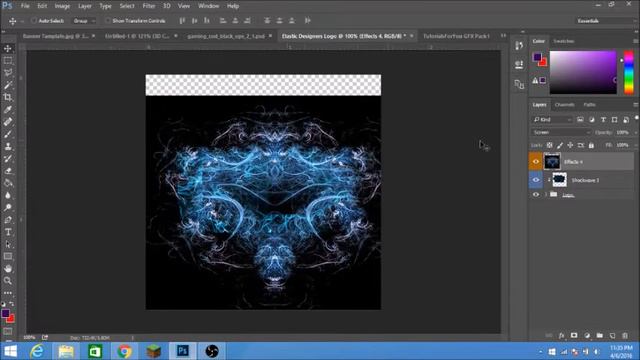Click the purple color picker field
The width and height of the screenshot is (640, 360).
coord(583,72)
